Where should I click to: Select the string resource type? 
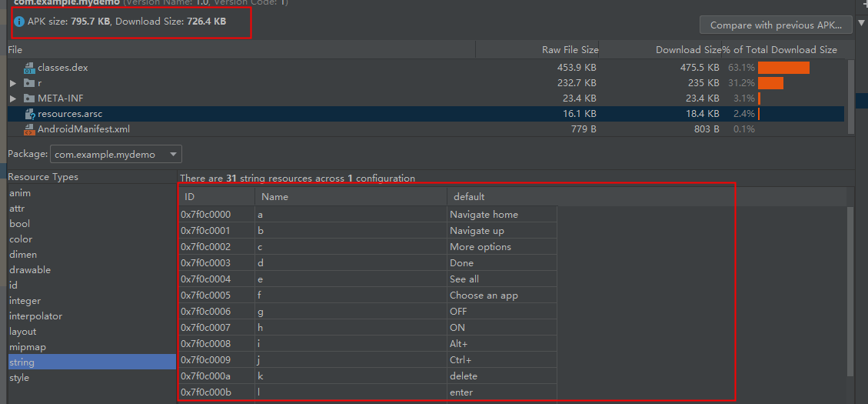pyautogui.click(x=91, y=362)
